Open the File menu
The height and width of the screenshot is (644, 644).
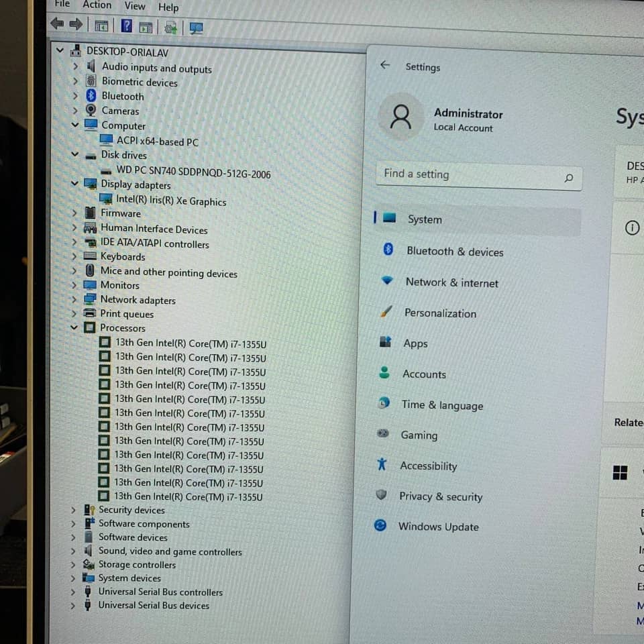[x=62, y=4]
